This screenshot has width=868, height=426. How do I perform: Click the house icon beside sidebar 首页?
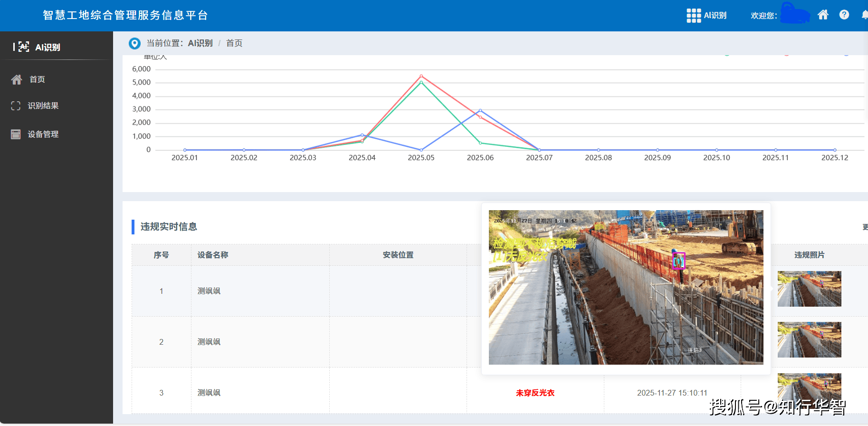pyautogui.click(x=17, y=79)
